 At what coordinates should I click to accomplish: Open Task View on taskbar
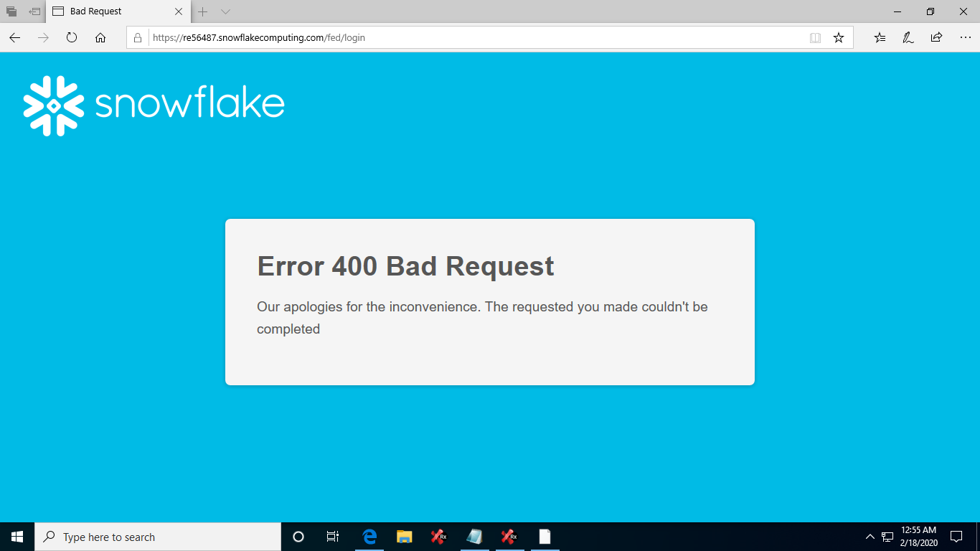coord(333,537)
